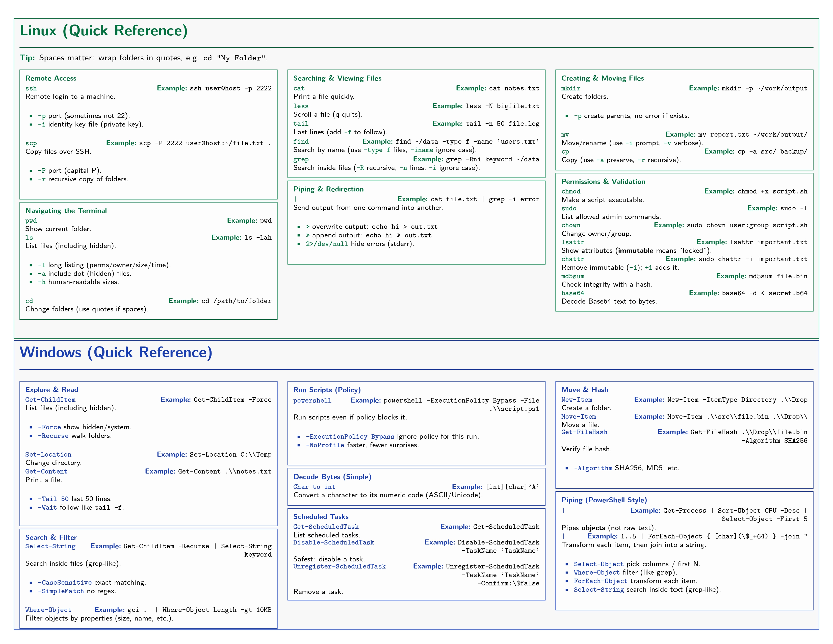Image resolution: width=833 pixels, height=644 pixels.
Task: Select the -CaseSensitive exact matching option
Action: tap(64, 583)
